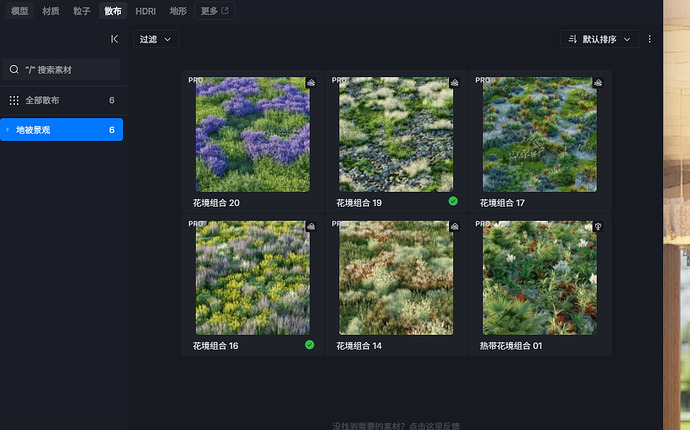This screenshot has width=690, height=430.
Task: Click the 热带花境组合 01 label text
Action: 511,346
